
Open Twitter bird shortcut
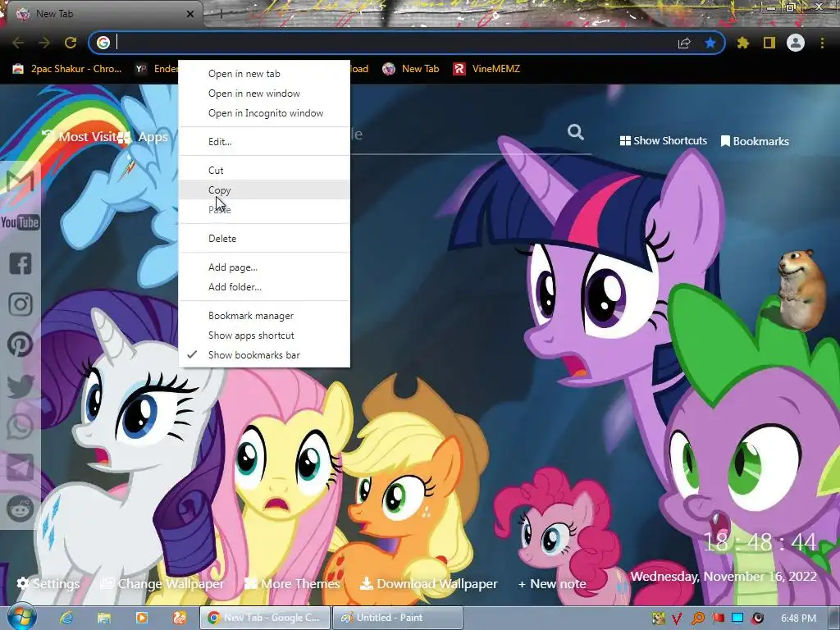coord(21,386)
